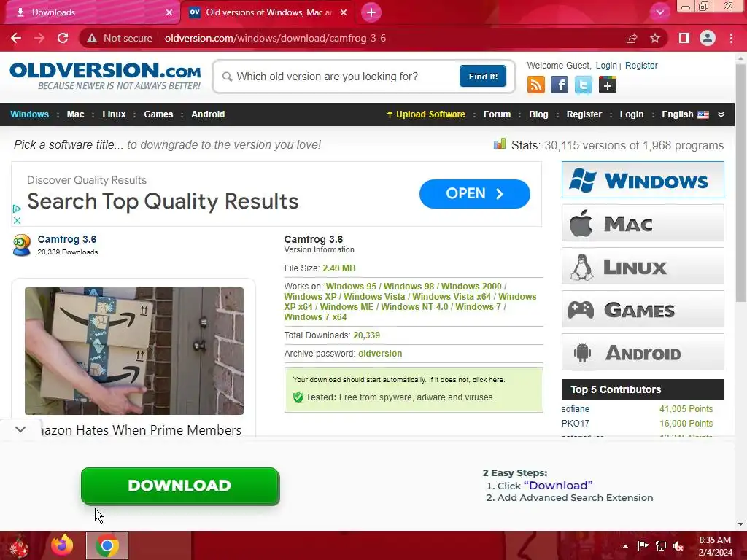Open the Android nav menu item
747x560 pixels.
tap(208, 114)
